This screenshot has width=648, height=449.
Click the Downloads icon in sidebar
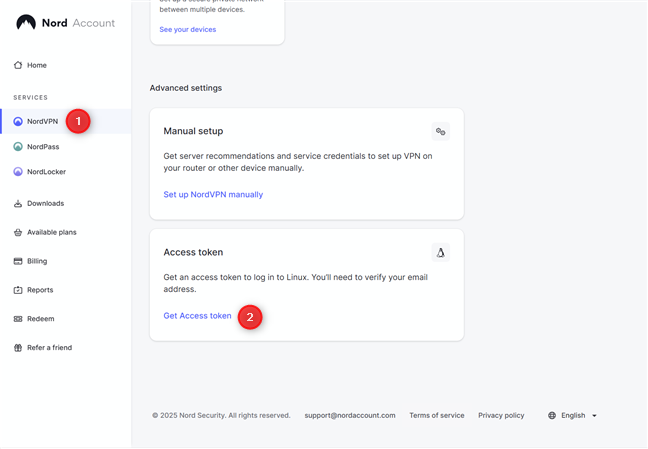coord(18,204)
